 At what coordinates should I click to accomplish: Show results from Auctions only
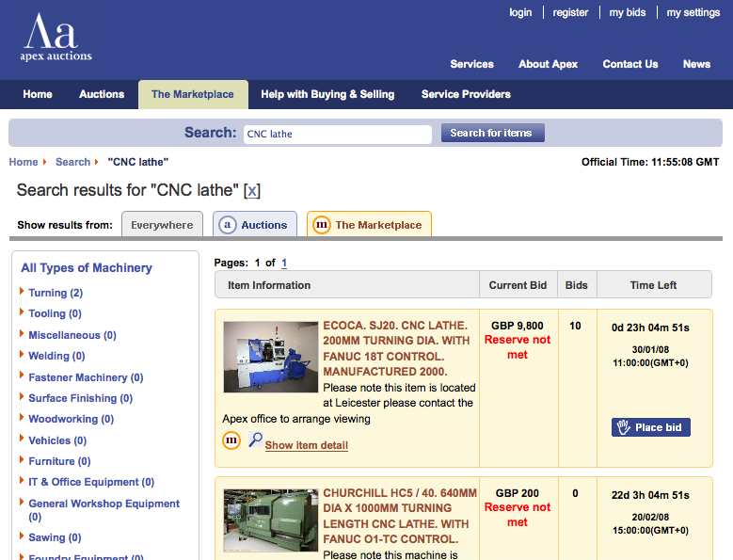point(255,224)
